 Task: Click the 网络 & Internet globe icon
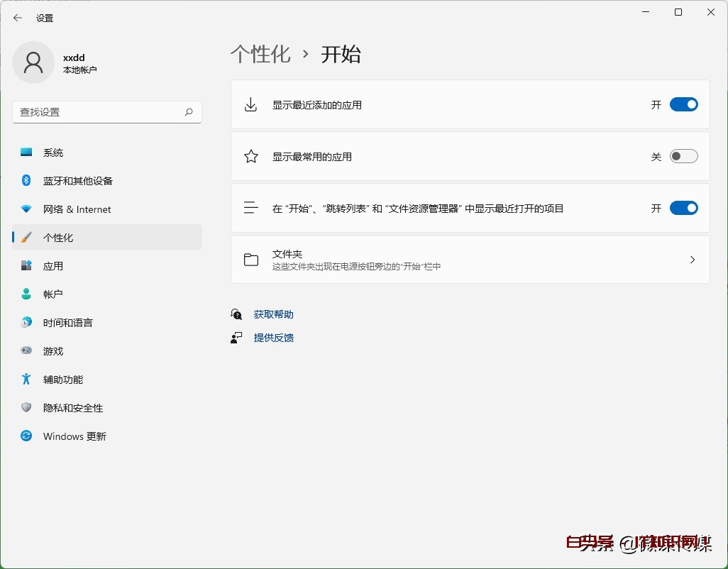click(x=26, y=209)
